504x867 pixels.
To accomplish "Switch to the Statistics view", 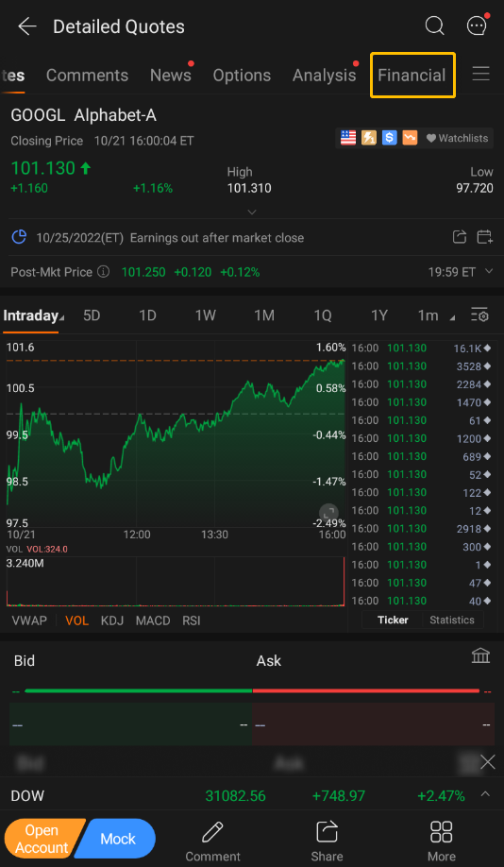I will (x=452, y=620).
